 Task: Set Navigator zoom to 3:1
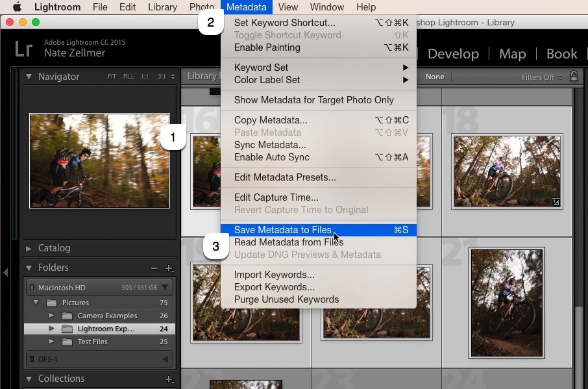pos(162,77)
